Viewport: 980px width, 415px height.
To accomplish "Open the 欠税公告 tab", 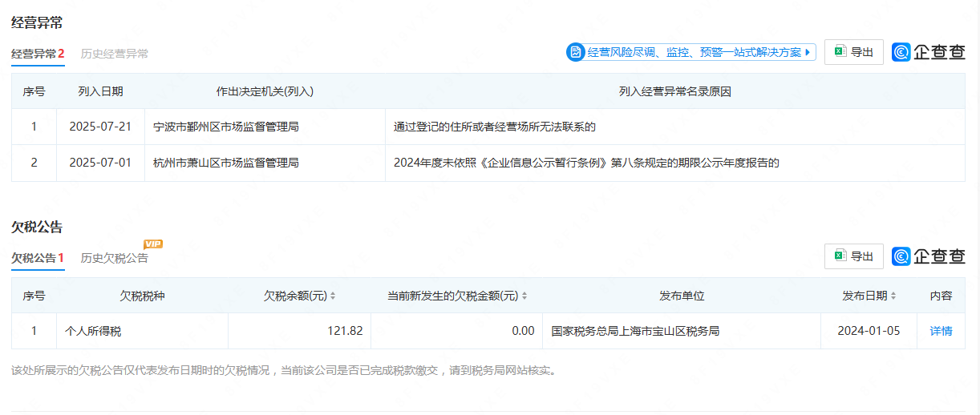I will click(x=38, y=258).
